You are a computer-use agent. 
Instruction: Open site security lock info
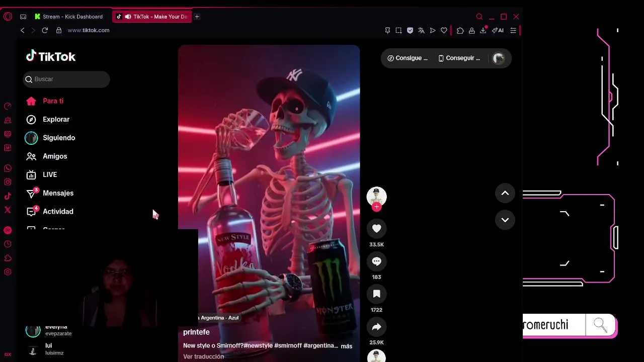[x=58, y=30]
